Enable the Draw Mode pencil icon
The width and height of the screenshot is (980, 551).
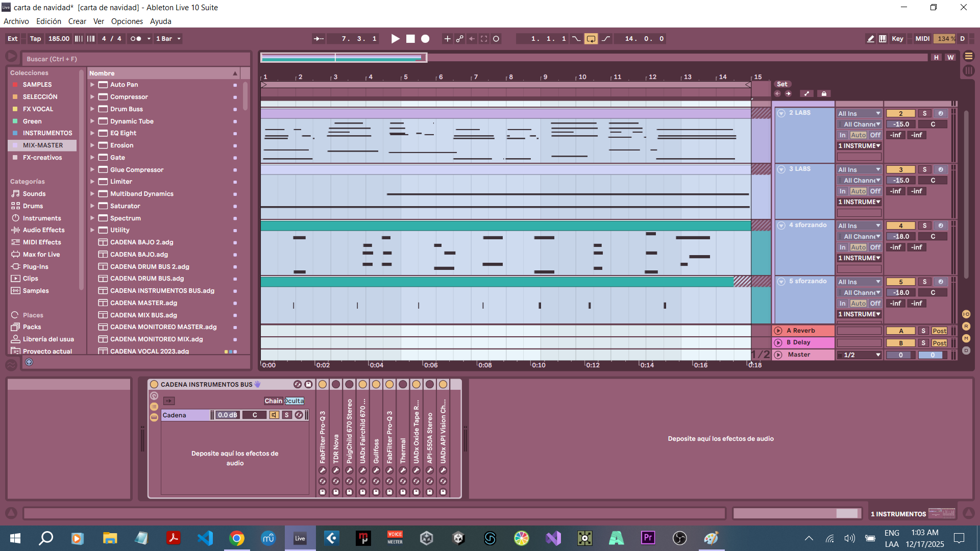point(870,39)
